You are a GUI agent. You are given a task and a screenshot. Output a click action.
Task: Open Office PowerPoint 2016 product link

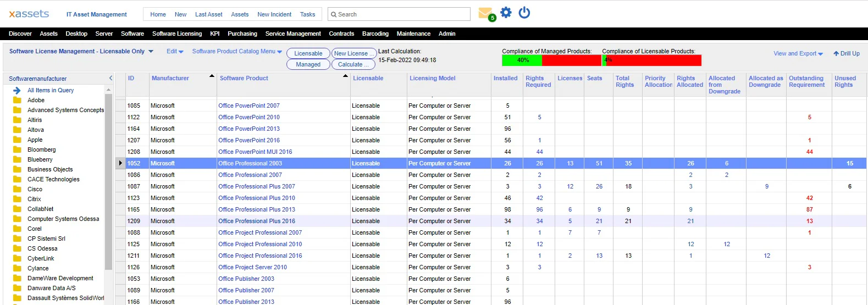[249, 140]
